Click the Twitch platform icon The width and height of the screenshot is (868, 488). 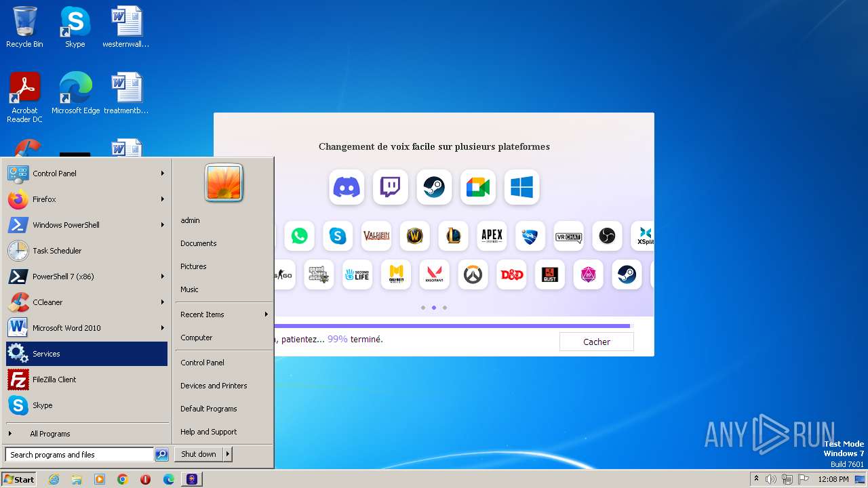pos(391,187)
